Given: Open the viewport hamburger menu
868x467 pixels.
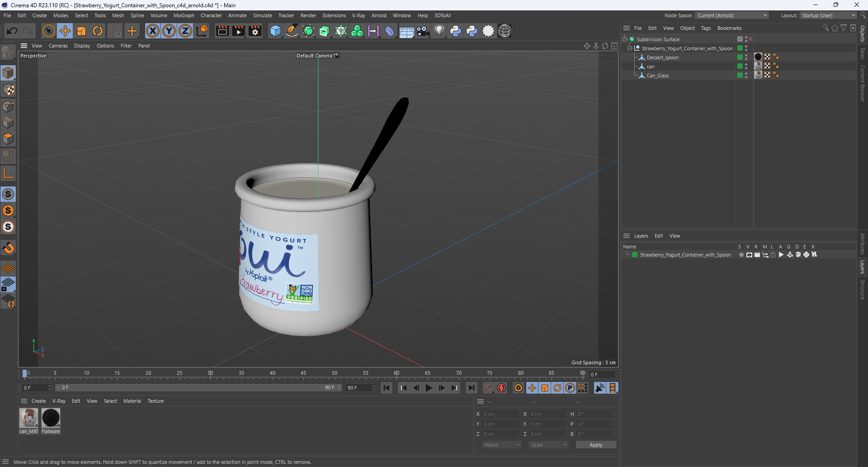Looking at the screenshot, I should click(24, 46).
